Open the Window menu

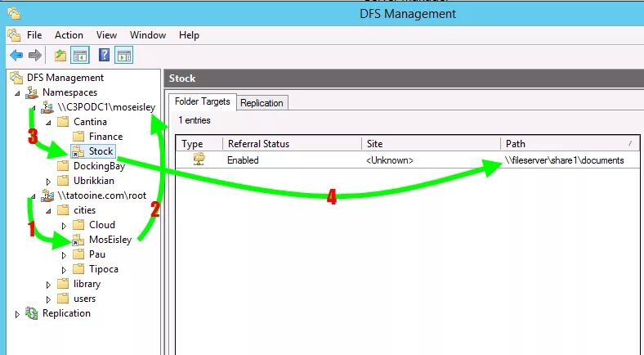point(148,35)
